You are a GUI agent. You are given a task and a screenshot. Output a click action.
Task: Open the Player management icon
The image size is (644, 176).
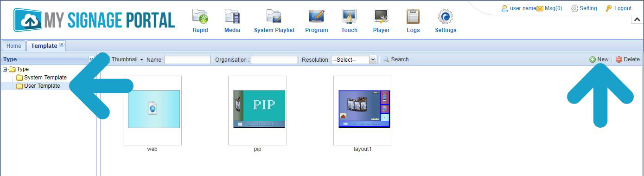click(x=381, y=17)
